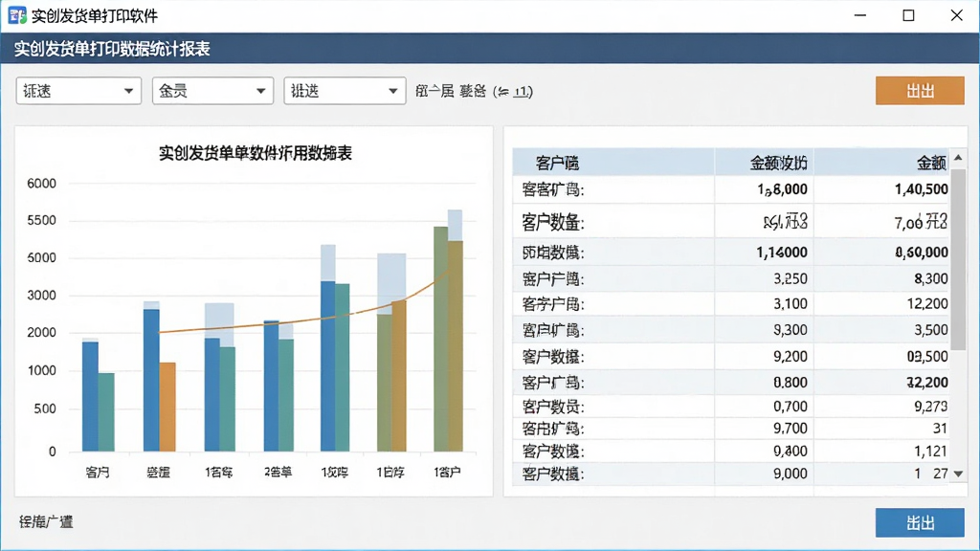This screenshot has width=980, height=551.
Task: Click the 1客户 label under the chart
Action: pos(447,473)
